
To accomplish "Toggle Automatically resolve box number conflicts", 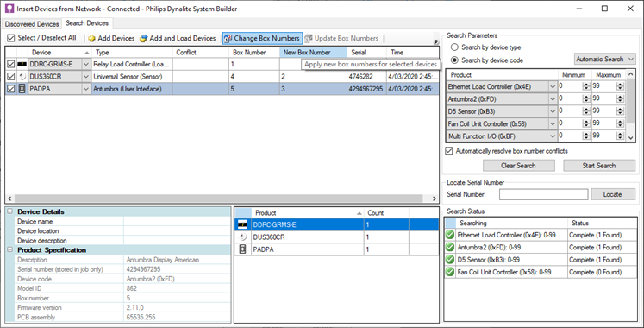I will [449, 151].
